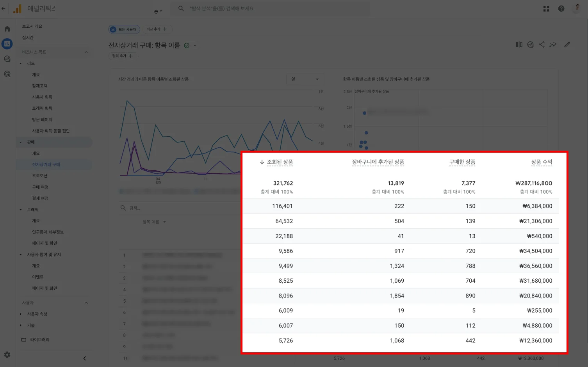Open the insights sparkle icon
Screen dimensions: 588x367
click(553, 45)
